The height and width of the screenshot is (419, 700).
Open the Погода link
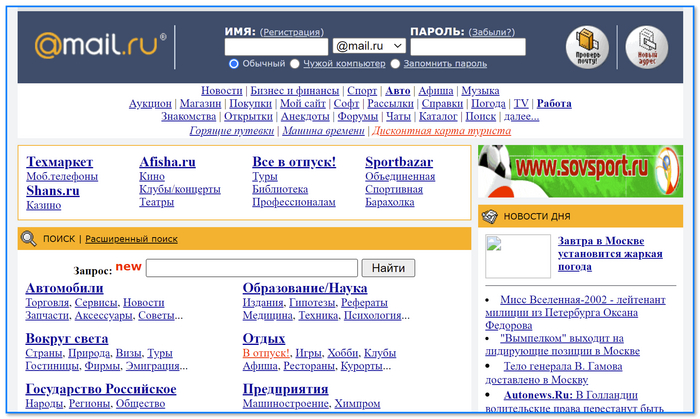[488, 104]
